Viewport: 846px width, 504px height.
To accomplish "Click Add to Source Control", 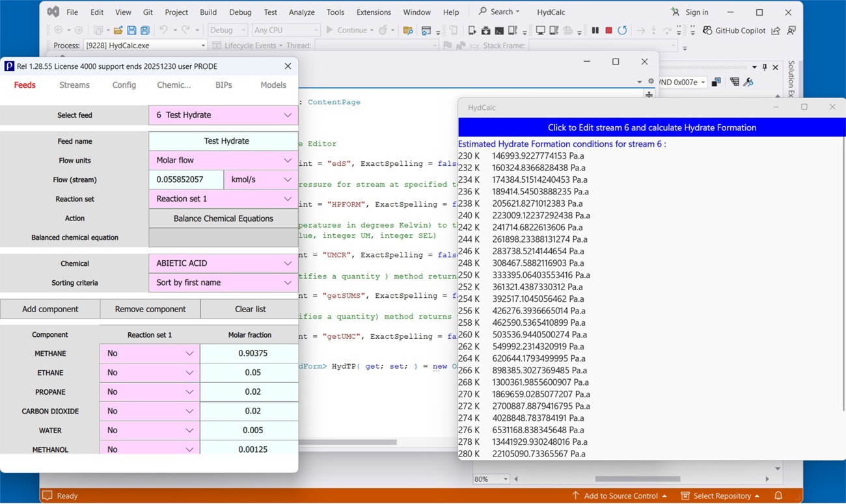I will click(619, 496).
